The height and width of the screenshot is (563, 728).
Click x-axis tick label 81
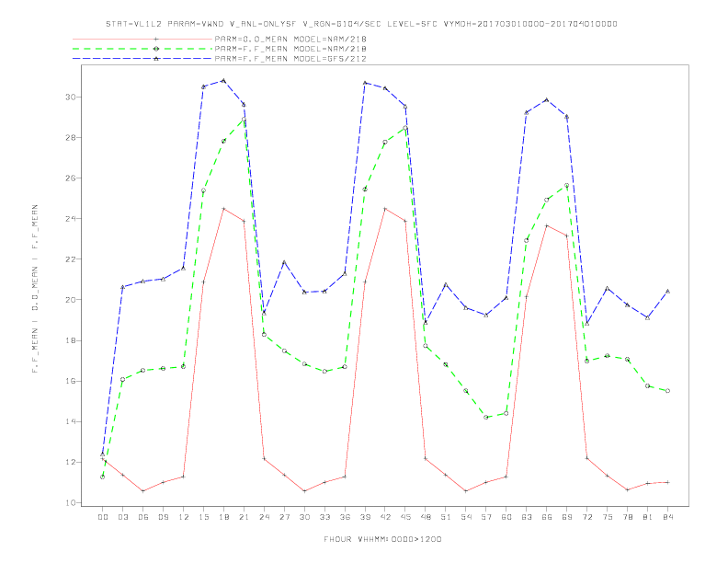tap(647, 517)
